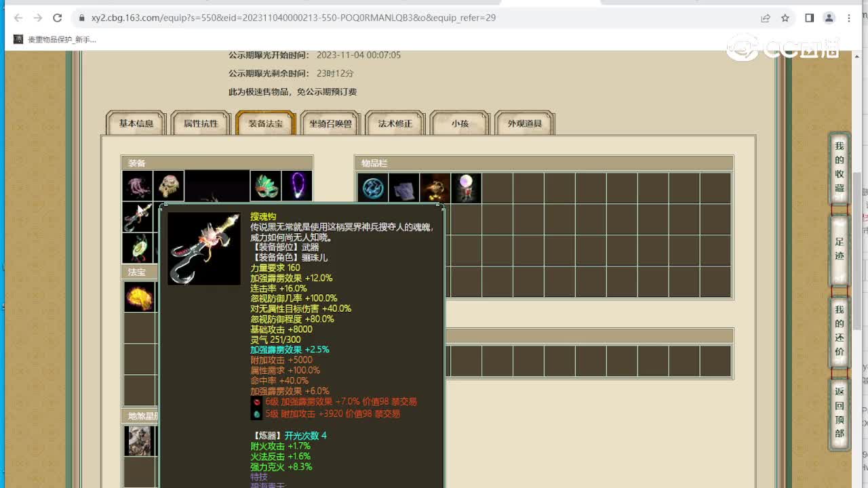Screen dimensions: 868x488
Task: Click the cyan gem icon in tooltip
Action: [257, 413]
